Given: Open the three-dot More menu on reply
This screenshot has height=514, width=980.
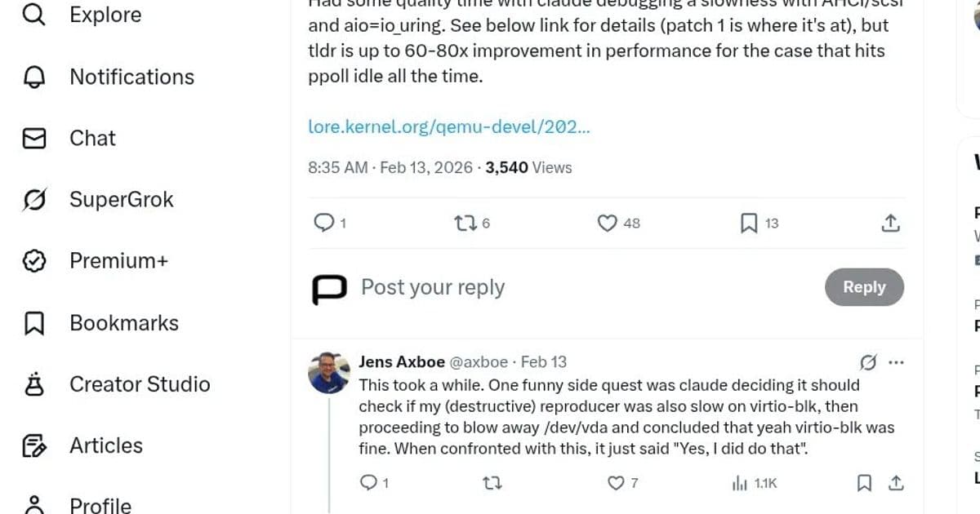Looking at the screenshot, I should (896, 362).
